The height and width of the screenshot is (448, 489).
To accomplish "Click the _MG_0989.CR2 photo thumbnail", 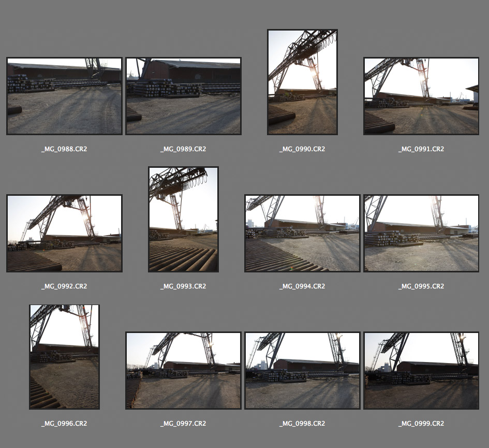I will point(183,96).
